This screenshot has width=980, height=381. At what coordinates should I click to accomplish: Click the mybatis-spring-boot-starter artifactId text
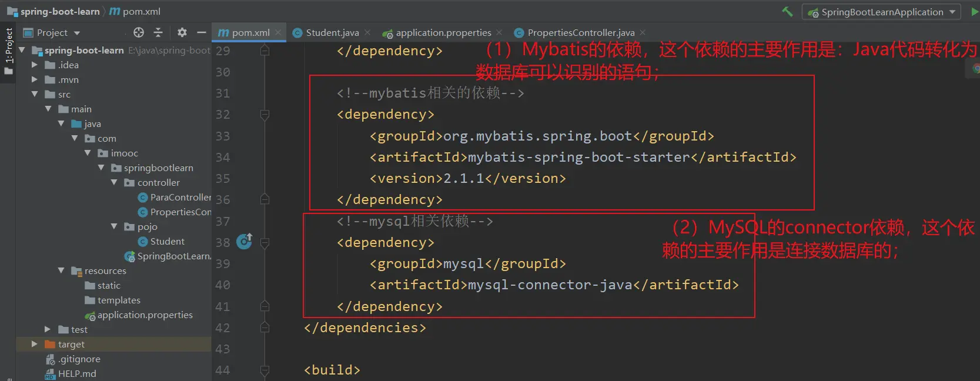(579, 157)
